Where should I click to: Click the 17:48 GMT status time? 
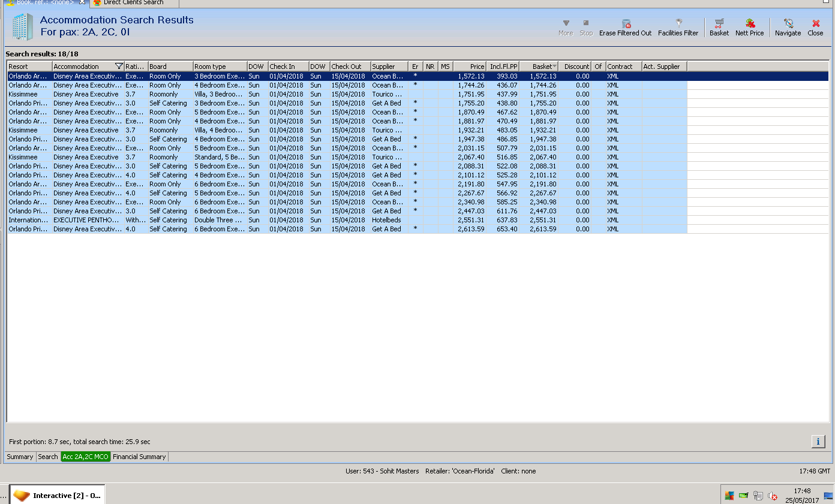click(x=815, y=471)
